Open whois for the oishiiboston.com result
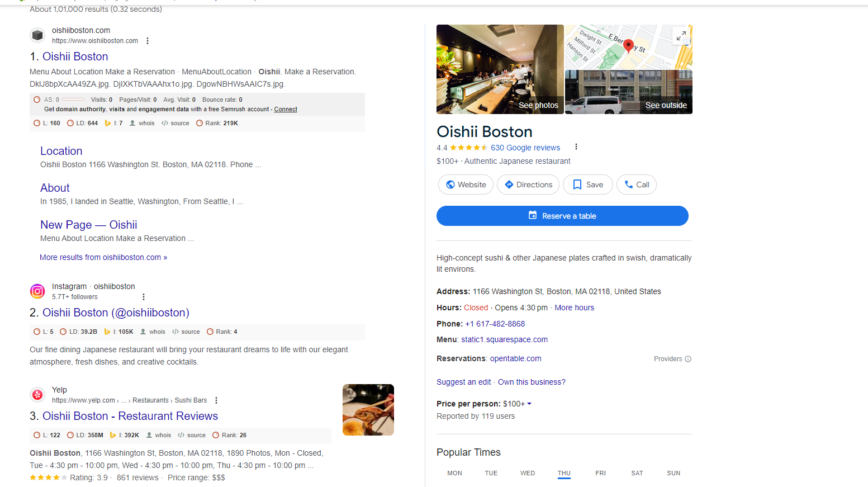This screenshot has width=868, height=487. [x=142, y=123]
